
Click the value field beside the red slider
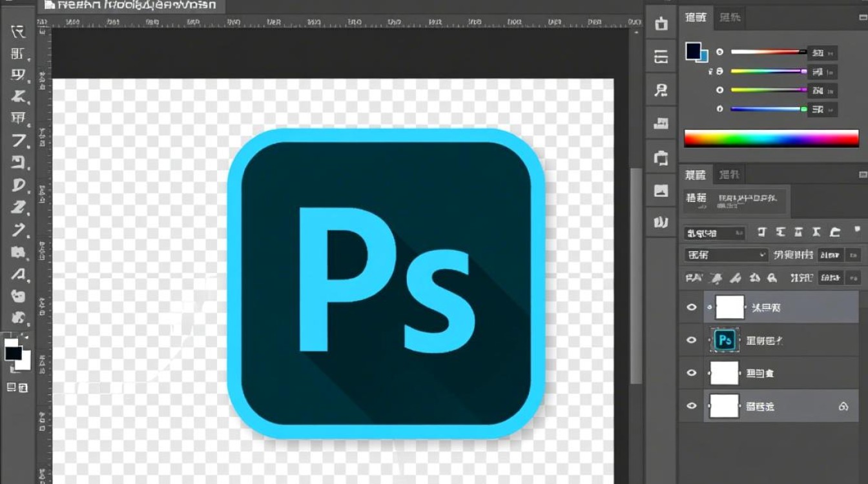pyautogui.click(x=823, y=53)
